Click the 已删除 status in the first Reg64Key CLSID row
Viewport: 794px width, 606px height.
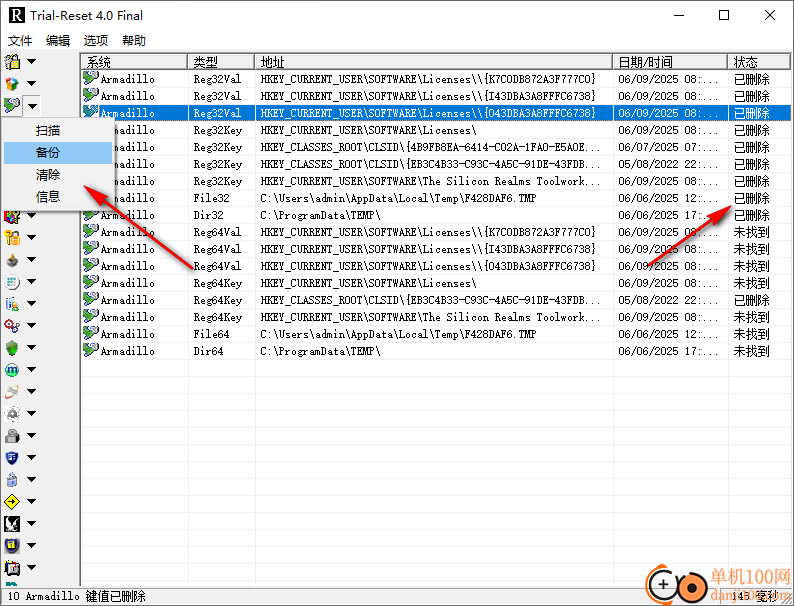751,300
